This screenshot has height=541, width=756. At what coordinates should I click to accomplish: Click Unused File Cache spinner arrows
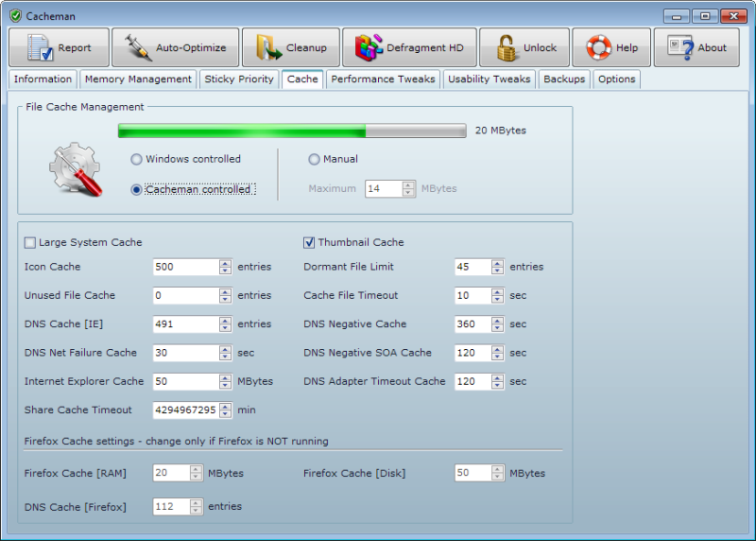coord(225,295)
